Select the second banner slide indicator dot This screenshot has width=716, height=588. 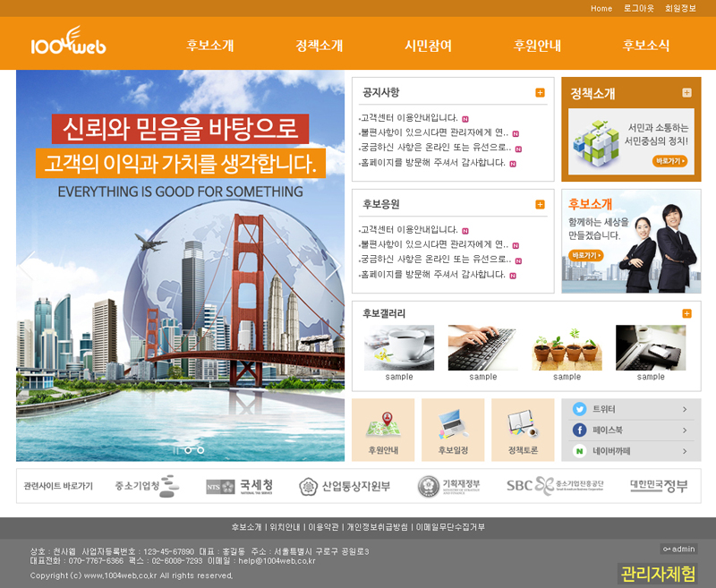(x=188, y=450)
